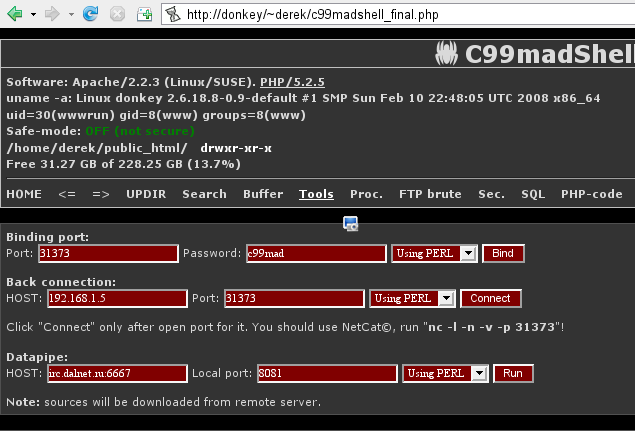Screen dimensions: 635x431
Task: Click the 'Binding port:' heading
Action: [x=47, y=237]
